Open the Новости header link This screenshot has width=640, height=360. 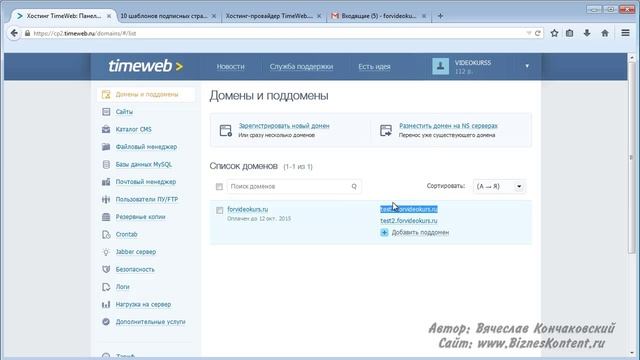tap(231, 67)
